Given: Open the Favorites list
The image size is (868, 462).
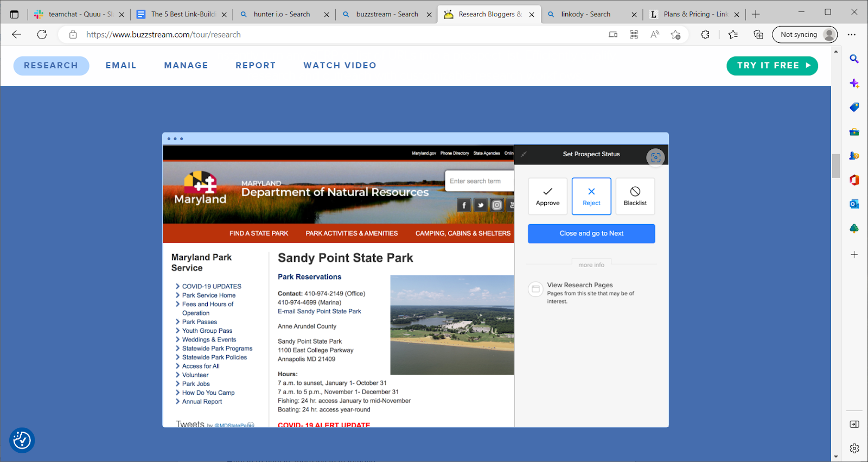Looking at the screenshot, I should 733,34.
